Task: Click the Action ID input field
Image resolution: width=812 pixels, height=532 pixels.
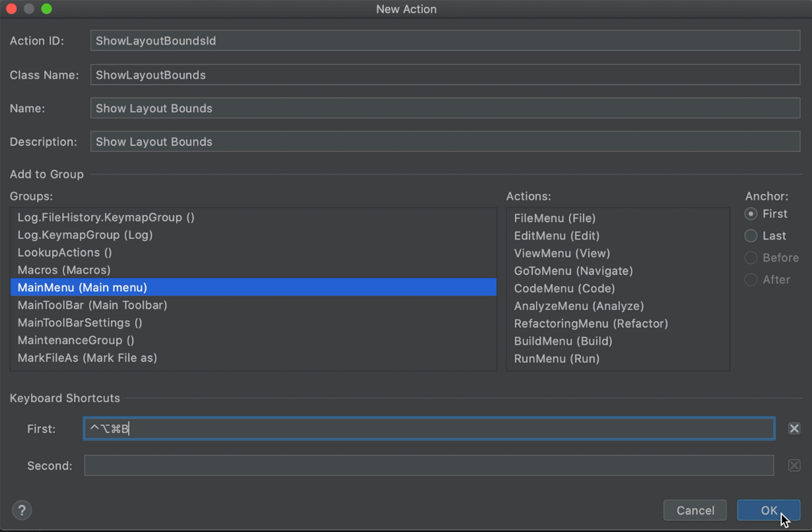Action: pyautogui.click(x=445, y=41)
